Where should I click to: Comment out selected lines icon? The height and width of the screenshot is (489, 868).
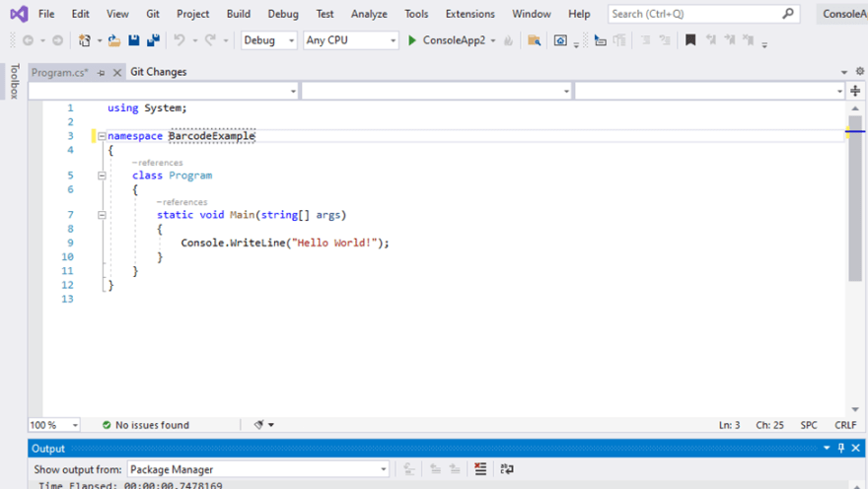coord(645,40)
